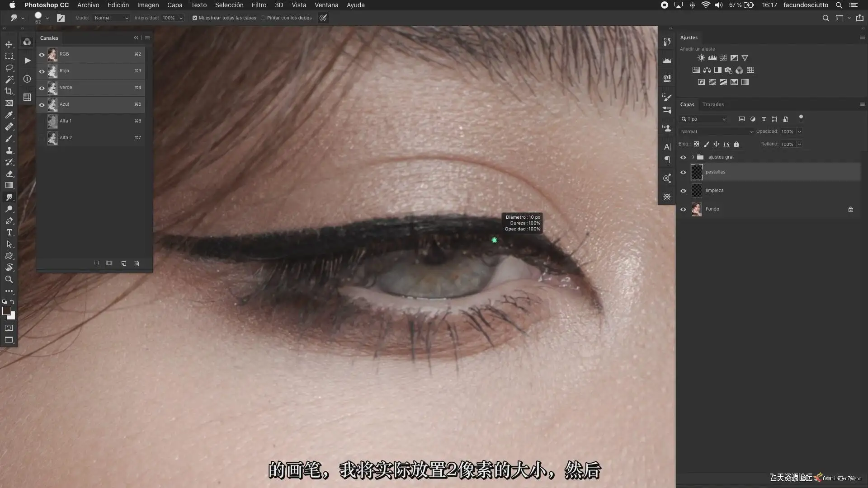Select the Clone Stamp tool

click(x=9, y=150)
